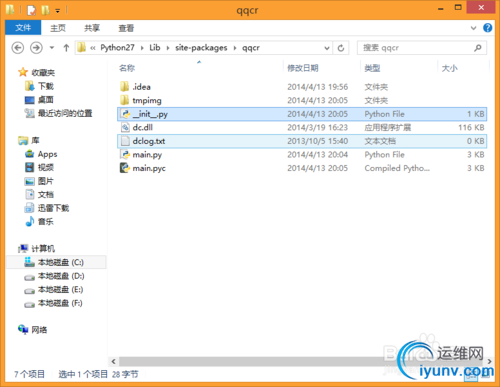Image resolution: width=500 pixels, height=387 pixels.
Task: Select the tmpimg folder icon
Action: pos(125,100)
